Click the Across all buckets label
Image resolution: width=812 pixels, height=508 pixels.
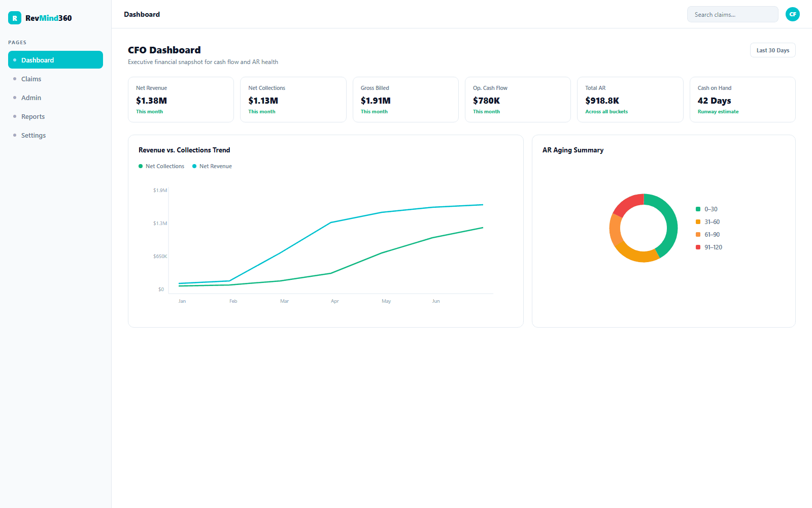[606, 112]
